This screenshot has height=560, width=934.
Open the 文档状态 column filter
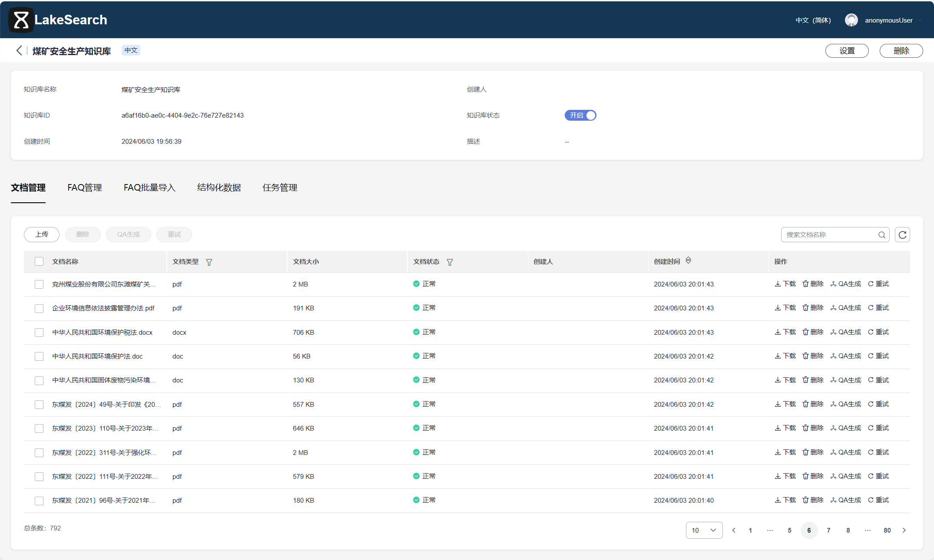click(450, 262)
